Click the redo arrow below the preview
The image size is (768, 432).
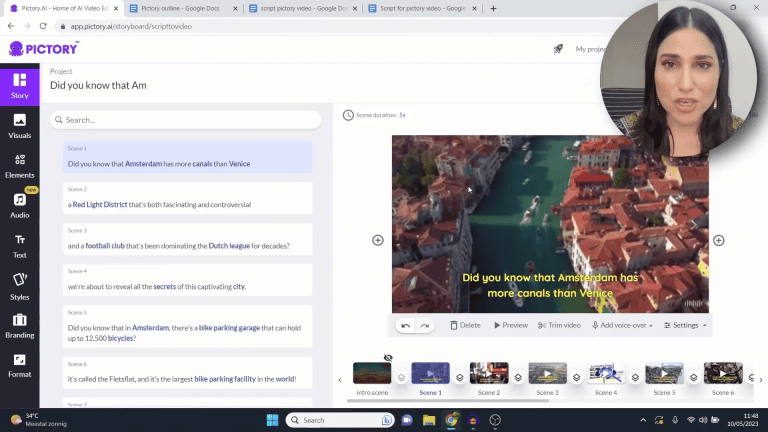pos(425,325)
